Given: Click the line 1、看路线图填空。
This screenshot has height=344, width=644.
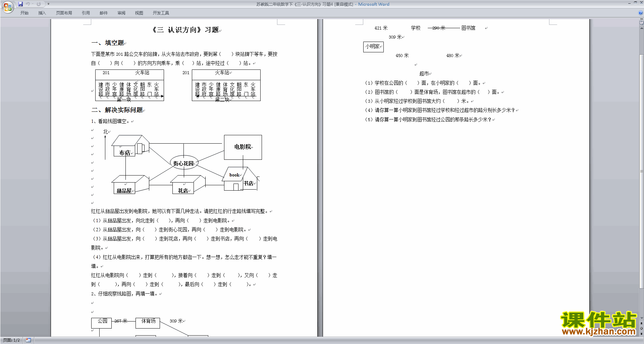Looking at the screenshot, I should [111, 121].
